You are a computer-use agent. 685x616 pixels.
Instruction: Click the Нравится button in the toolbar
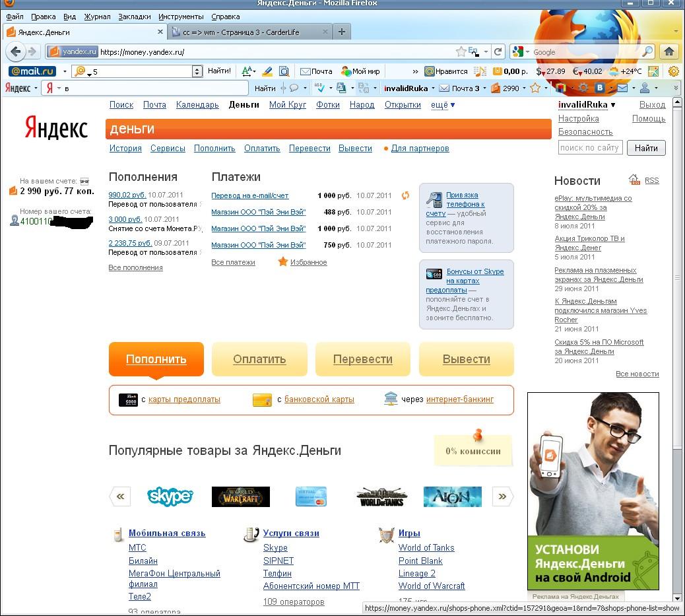446,71
